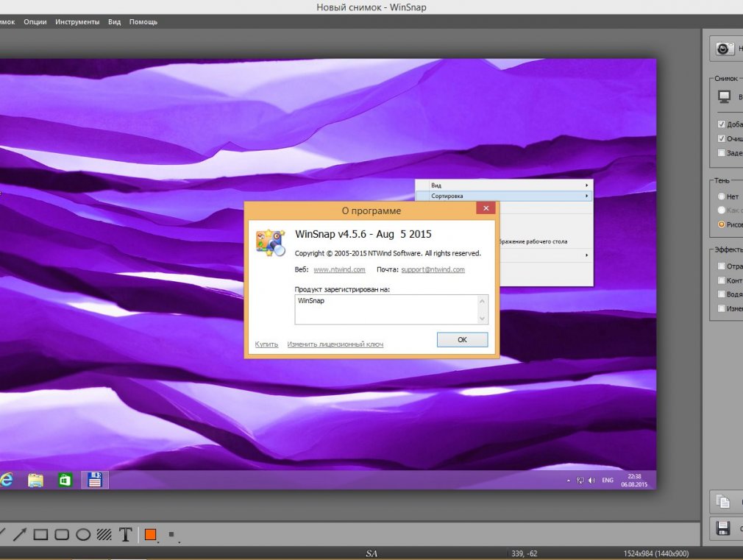This screenshot has height=560, width=743.
Task: Select 'Вид' in the context menu
Action: point(504,185)
